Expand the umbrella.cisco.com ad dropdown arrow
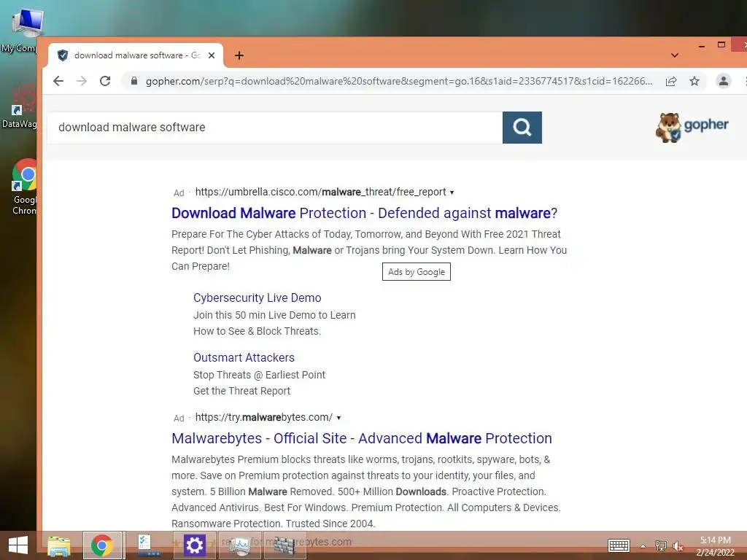The width and height of the screenshot is (747, 560). point(452,192)
